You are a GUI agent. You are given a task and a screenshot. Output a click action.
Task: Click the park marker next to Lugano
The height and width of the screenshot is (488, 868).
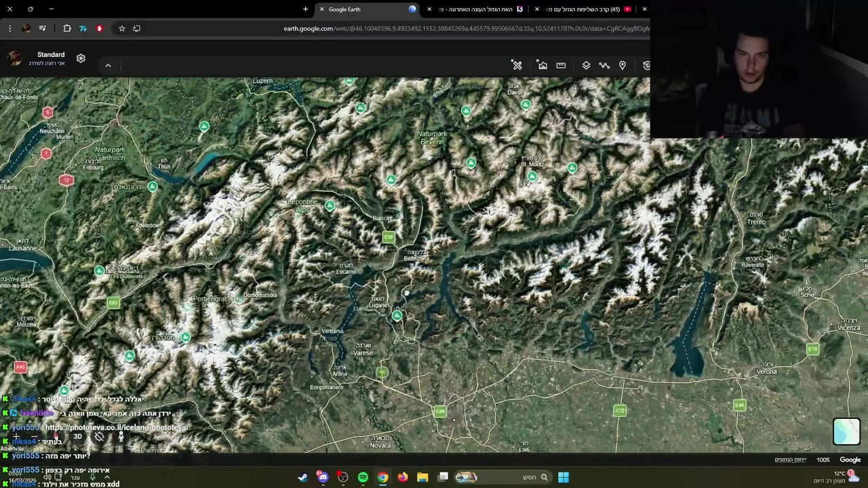tap(397, 316)
